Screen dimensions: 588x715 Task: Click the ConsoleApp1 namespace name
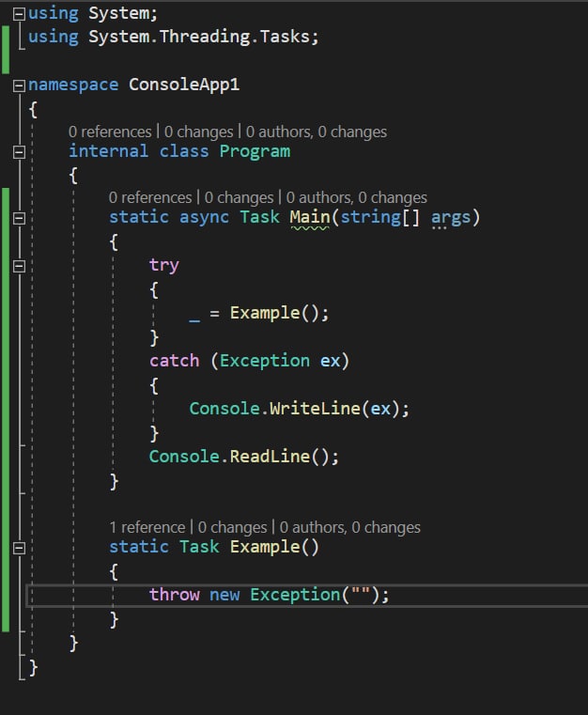[184, 85]
